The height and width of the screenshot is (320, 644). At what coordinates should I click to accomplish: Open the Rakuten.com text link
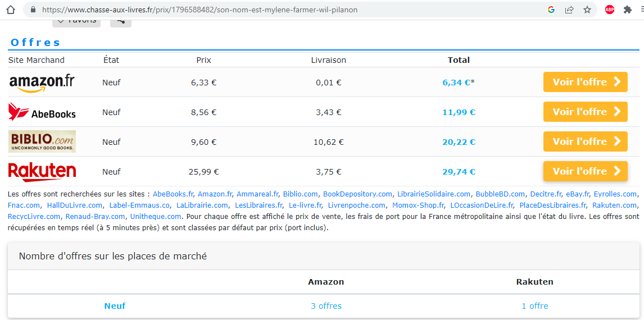(x=614, y=205)
